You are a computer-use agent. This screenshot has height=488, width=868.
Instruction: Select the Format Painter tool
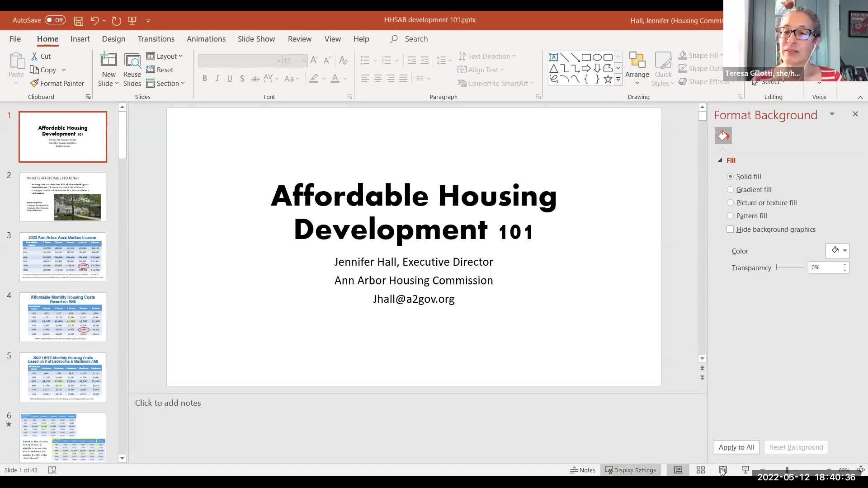point(57,83)
